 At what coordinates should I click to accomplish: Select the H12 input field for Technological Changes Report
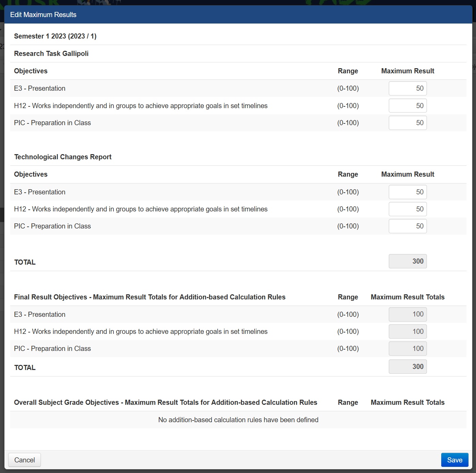click(x=408, y=209)
